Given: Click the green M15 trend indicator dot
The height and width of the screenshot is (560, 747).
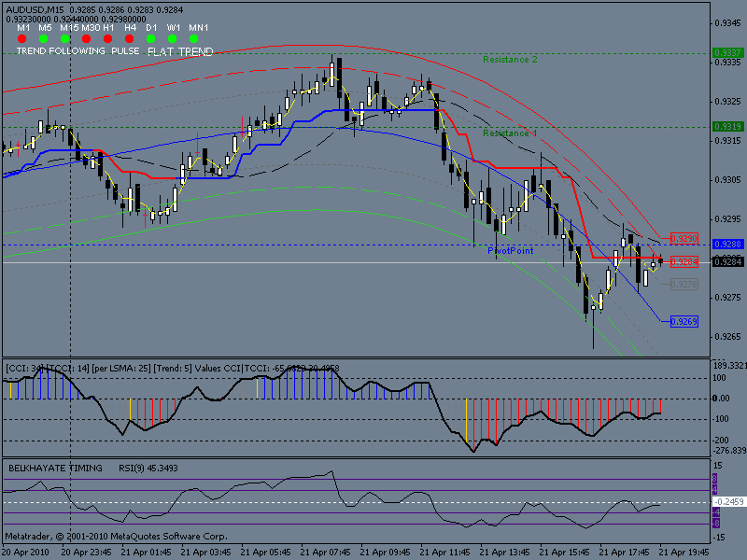Looking at the screenshot, I should coord(66,39).
